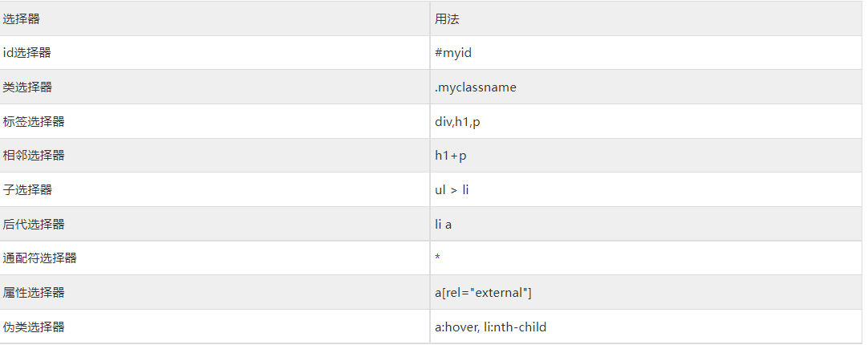This screenshot has height=345, width=868.
Task: Click the 选择器 header cell
Action: pos(21,18)
